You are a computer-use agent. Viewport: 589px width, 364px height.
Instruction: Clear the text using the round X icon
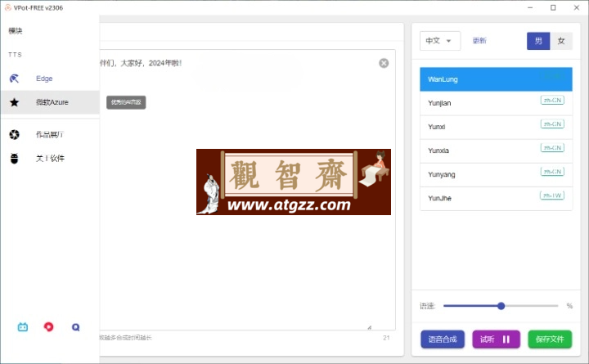tap(384, 63)
